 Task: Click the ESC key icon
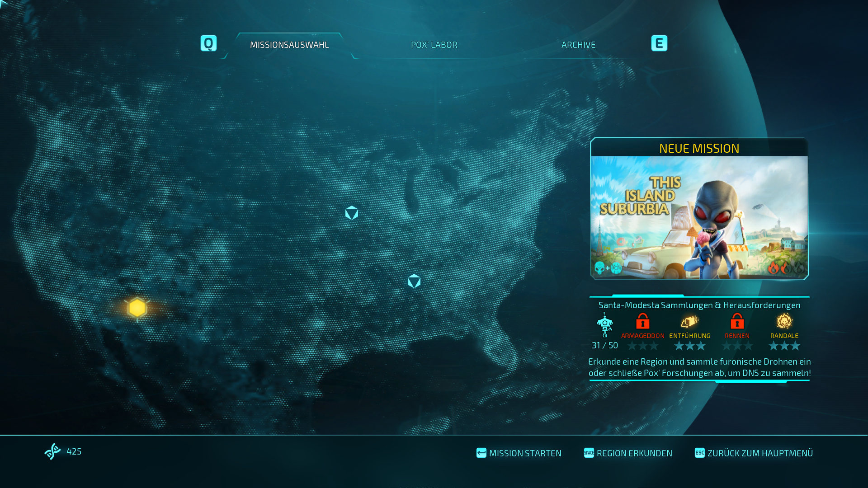point(700,453)
